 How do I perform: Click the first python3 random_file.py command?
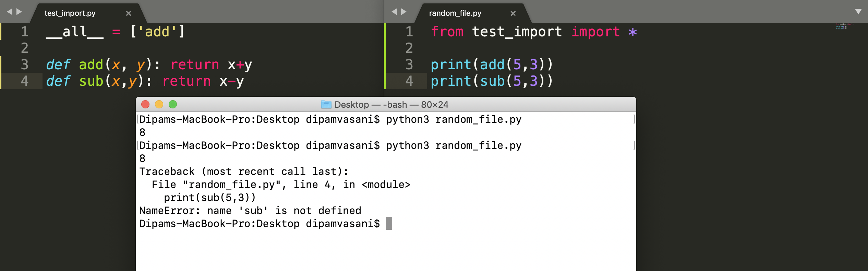click(x=454, y=120)
